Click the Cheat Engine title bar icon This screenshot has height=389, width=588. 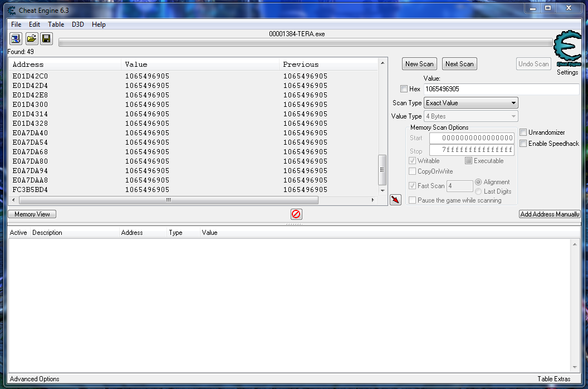pos(12,9)
